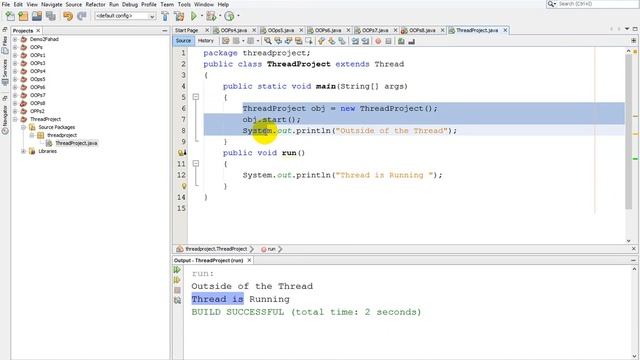640x360 pixels.
Task: Click the lightbulb hint on line 10
Action: click(x=182, y=153)
